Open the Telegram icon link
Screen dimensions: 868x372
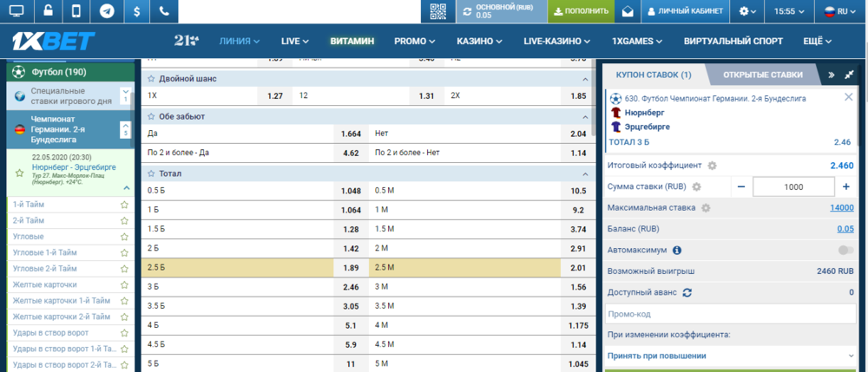pos(107,11)
